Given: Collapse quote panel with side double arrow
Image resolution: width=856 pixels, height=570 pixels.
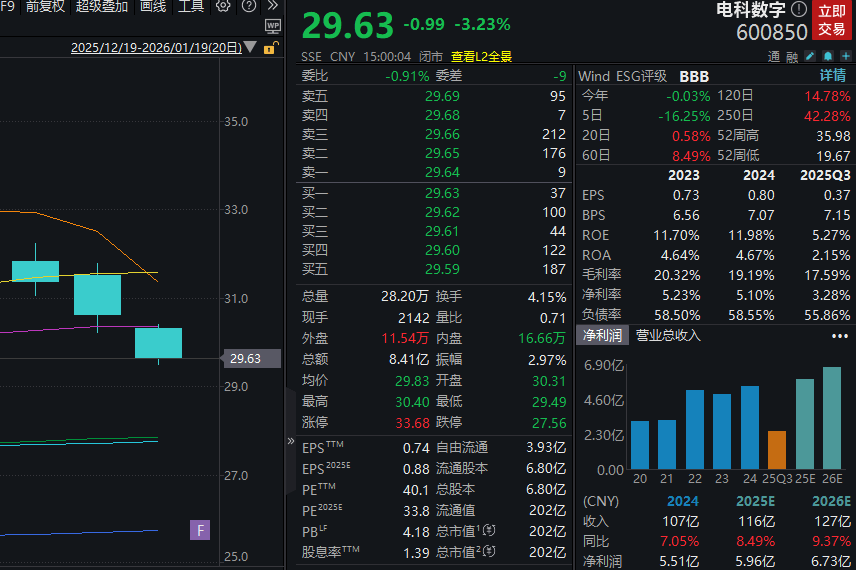Looking at the screenshot, I should pyautogui.click(x=291, y=440).
